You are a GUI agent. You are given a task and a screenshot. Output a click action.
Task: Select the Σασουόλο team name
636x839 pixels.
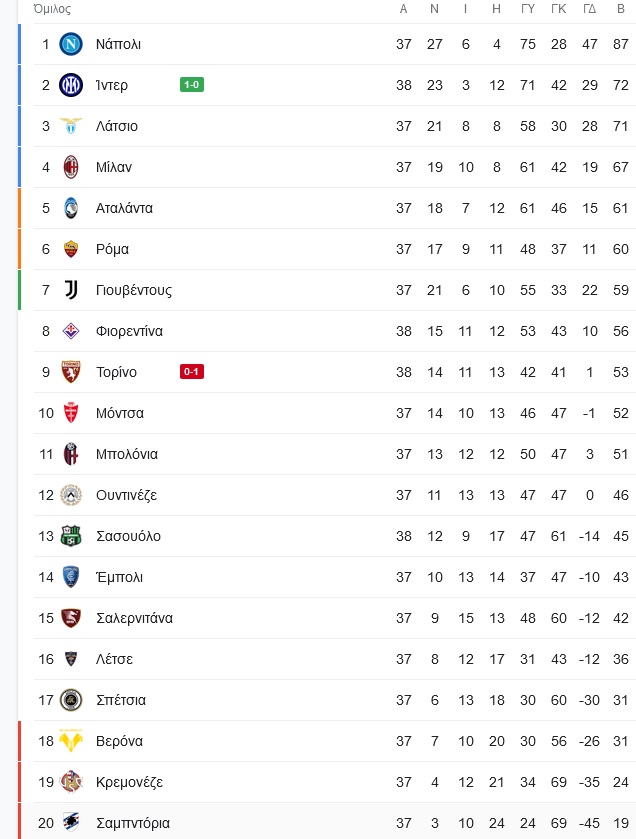click(x=128, y=536)
